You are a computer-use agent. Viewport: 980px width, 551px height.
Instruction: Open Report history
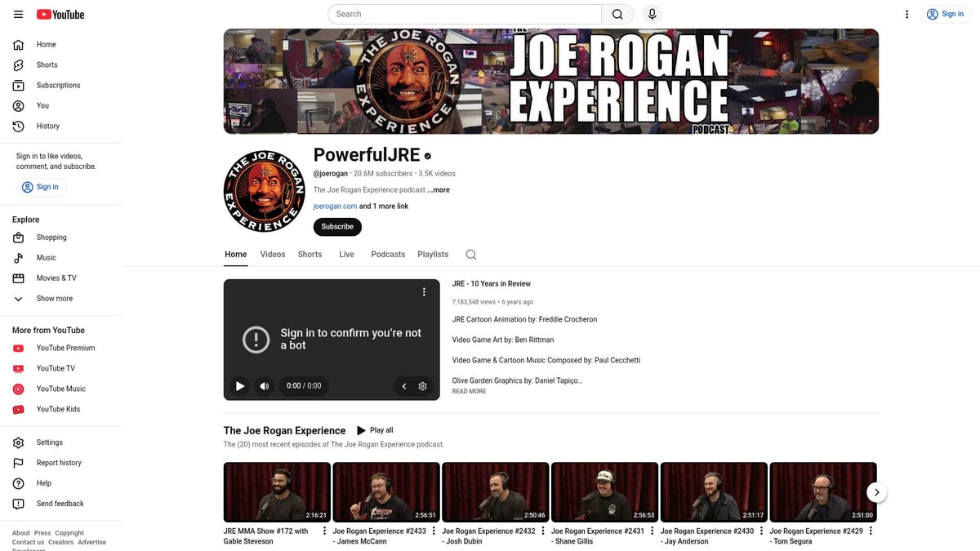pyautogui.click(x=61, y=463)
